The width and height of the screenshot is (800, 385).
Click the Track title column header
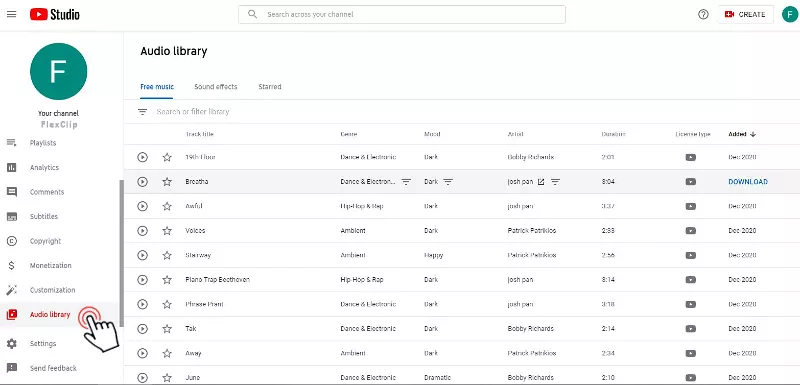199,134
